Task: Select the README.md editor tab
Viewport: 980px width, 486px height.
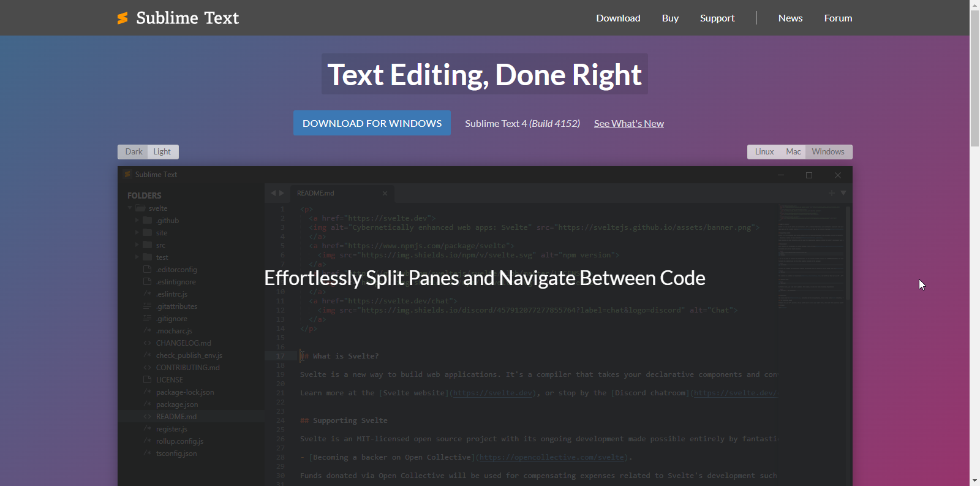Action: [342, 193]
